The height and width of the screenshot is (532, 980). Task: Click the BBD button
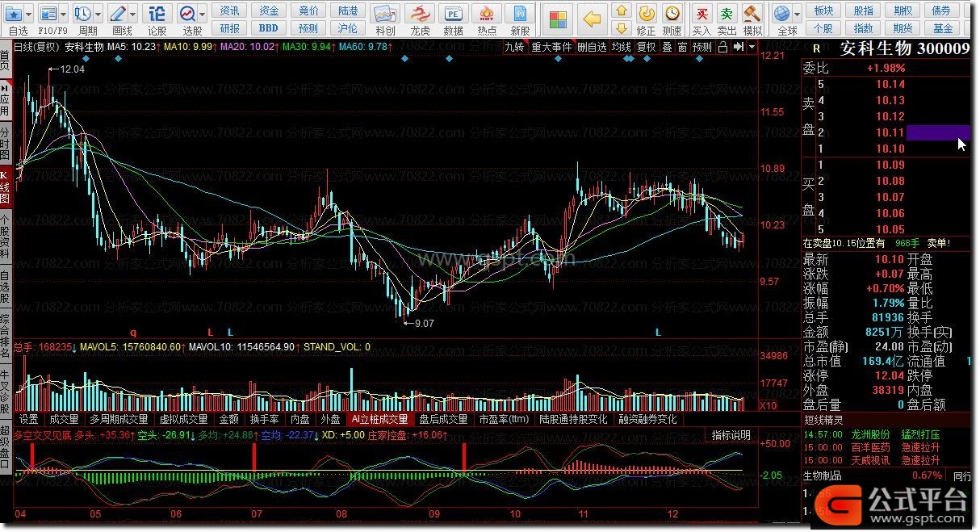(269, 28)
